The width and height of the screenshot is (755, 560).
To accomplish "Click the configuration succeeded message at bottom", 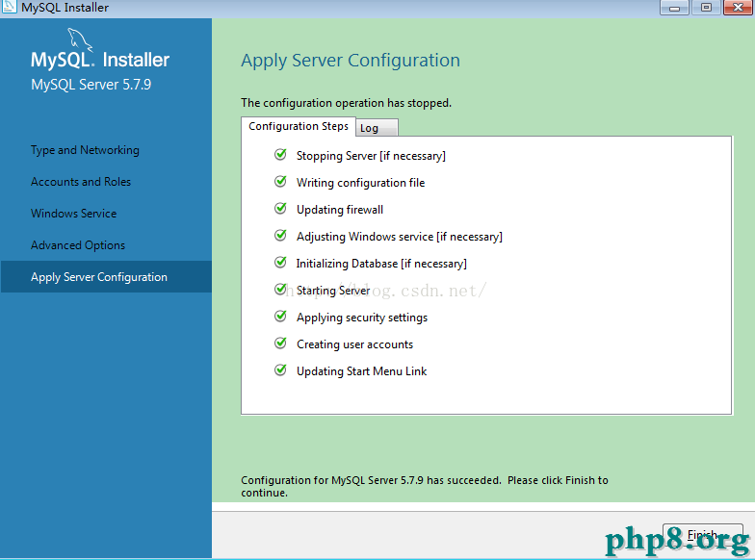I will (424, 487).
